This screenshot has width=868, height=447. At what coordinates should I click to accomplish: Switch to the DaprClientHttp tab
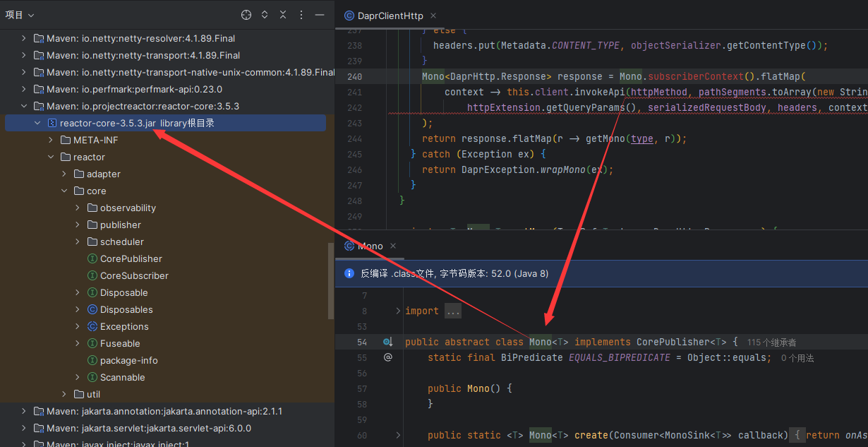pyautogui.click(x=390, y=15)
